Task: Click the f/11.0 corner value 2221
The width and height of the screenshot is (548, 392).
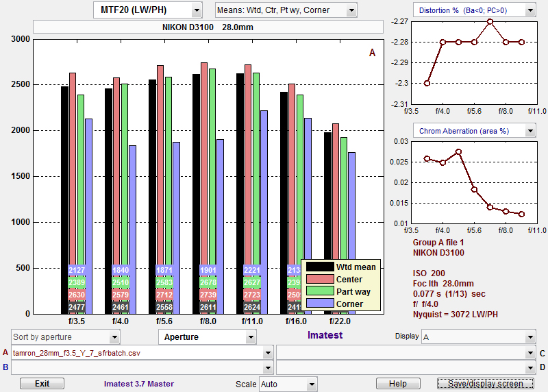Action: [x=252, y=270]
